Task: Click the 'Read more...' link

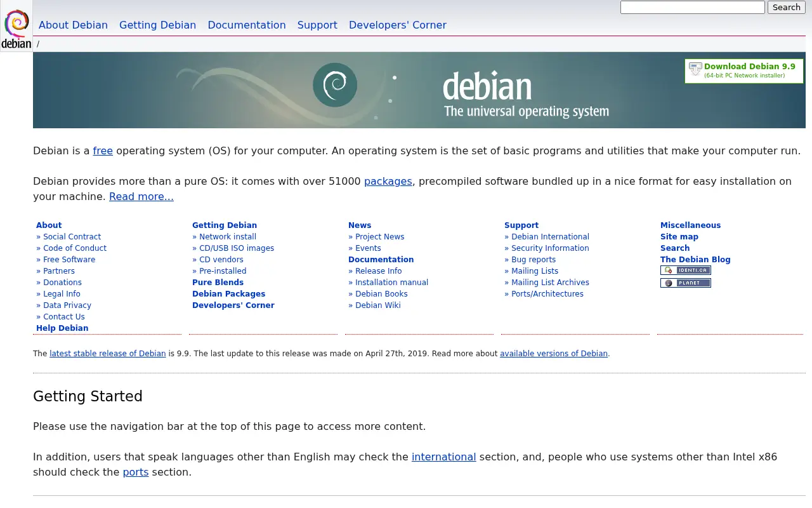Action: click(x=141, y=197)
